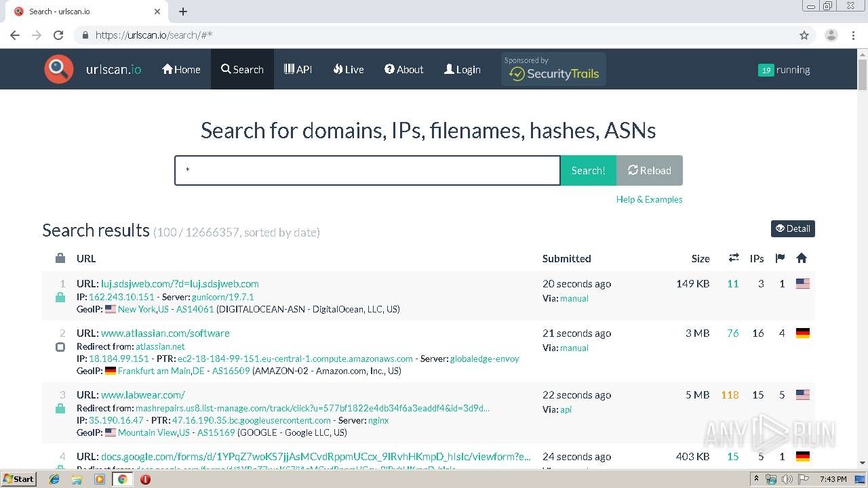Click the browser reload button
868x488 pixels.
click(x=58, y=35)
